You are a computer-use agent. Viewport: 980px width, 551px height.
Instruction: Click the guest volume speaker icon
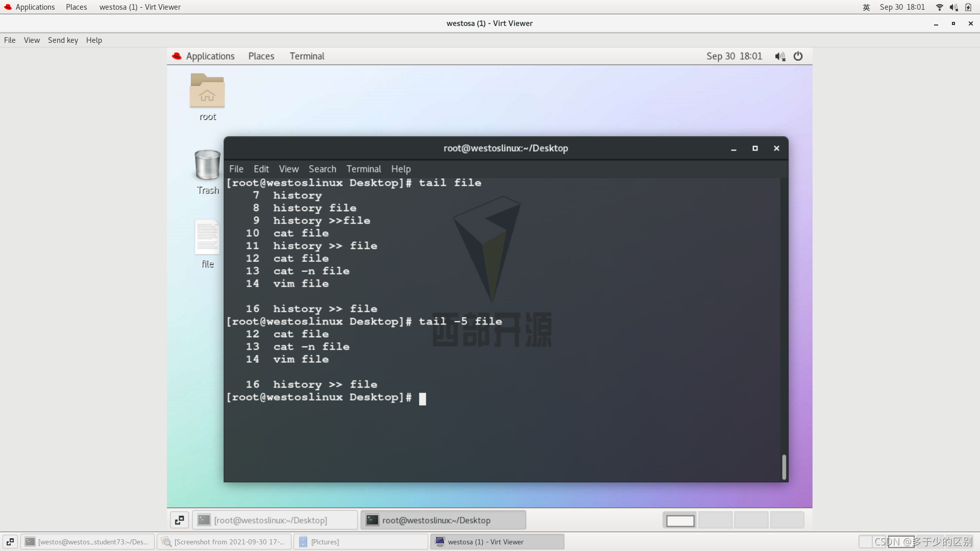pos(779,56)
